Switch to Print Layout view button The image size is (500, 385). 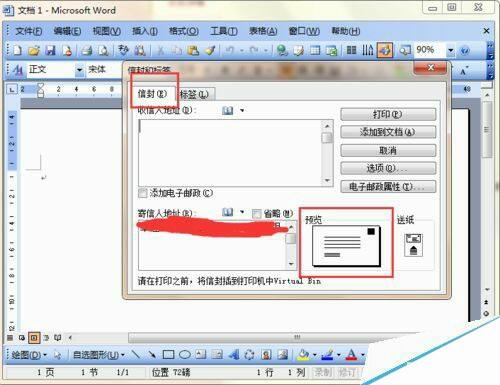point(34,338)
